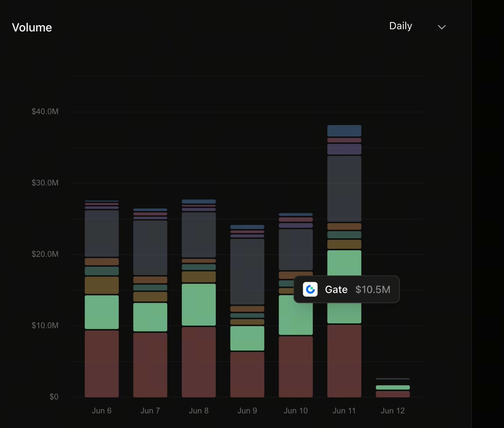The image size is (504, 428).
Task: Click the "$10.5M" value in the tooltip
Action: (x=373, y=289)
